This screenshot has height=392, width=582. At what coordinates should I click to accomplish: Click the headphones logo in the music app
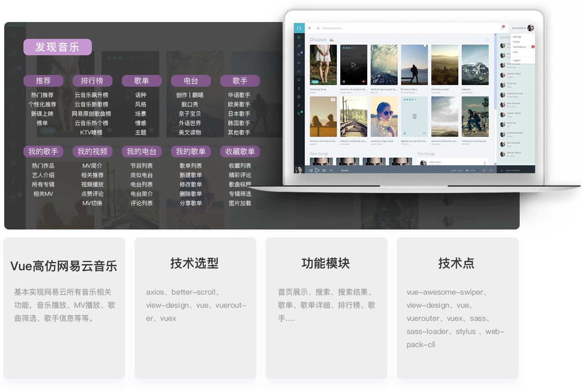point(299,28)
